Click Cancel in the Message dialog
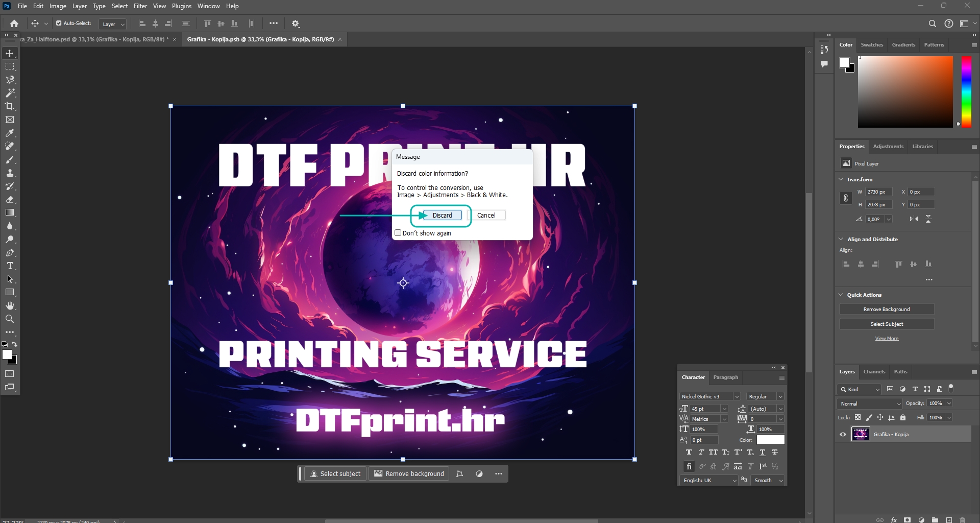This screenshot has height=523, width=980. (486, 216)
